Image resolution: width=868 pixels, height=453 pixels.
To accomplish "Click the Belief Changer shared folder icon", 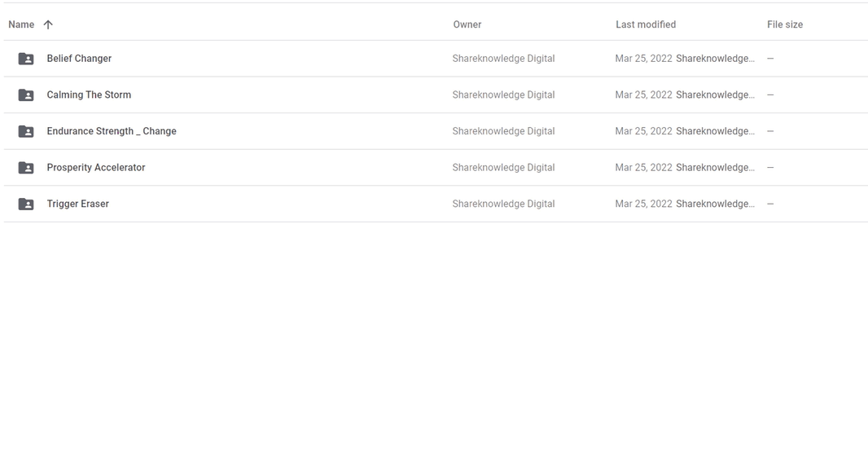I will tap(26, 59).
